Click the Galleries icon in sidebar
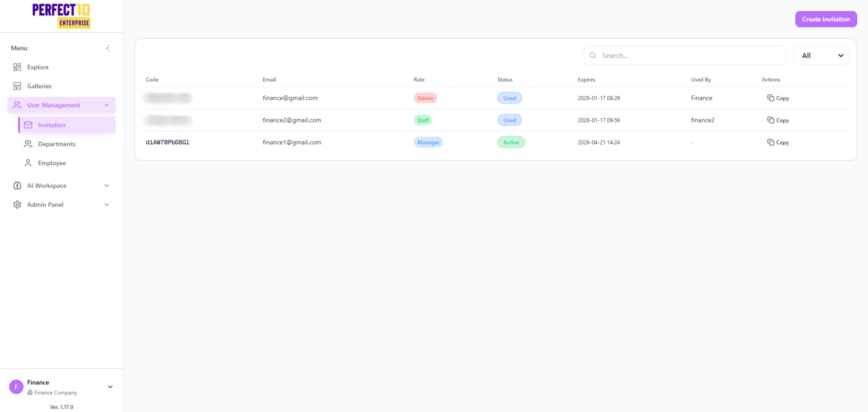Image resolution: width=868 pixels, height=412 pixels. click(17, 86)
